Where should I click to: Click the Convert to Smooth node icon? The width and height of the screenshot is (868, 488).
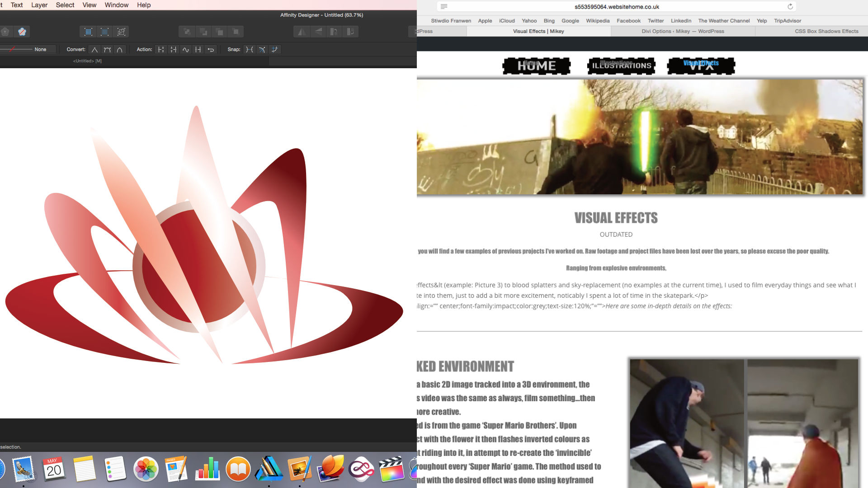coord(107,50)
